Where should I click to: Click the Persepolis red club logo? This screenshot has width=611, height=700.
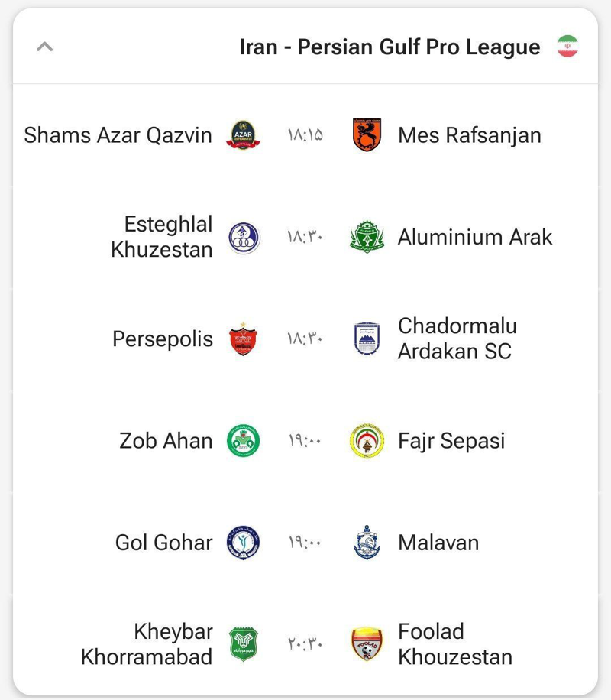point(244,339)
